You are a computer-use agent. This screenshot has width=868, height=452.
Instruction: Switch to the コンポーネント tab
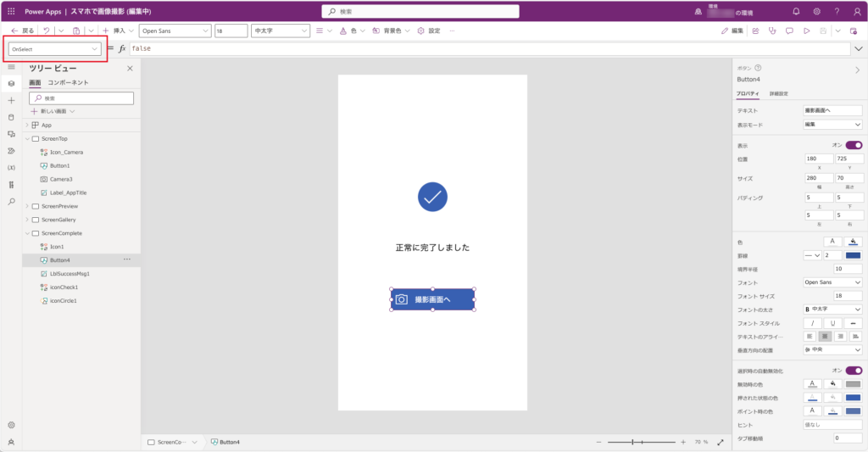point(68,83)
